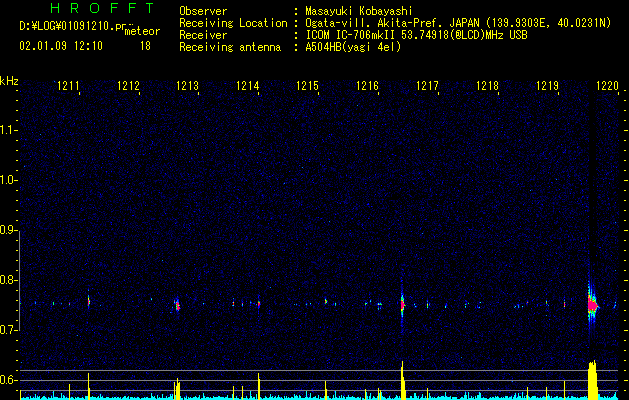The width and height of the screenshot is (629, 400).
Task: Click the Receiving antenna label
Action: pos(230,47)
